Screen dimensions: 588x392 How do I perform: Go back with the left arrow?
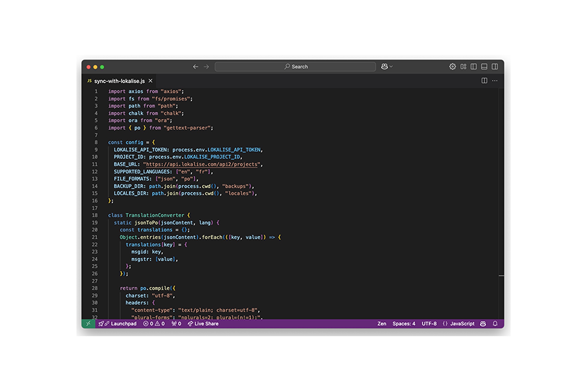coord(196,67)
